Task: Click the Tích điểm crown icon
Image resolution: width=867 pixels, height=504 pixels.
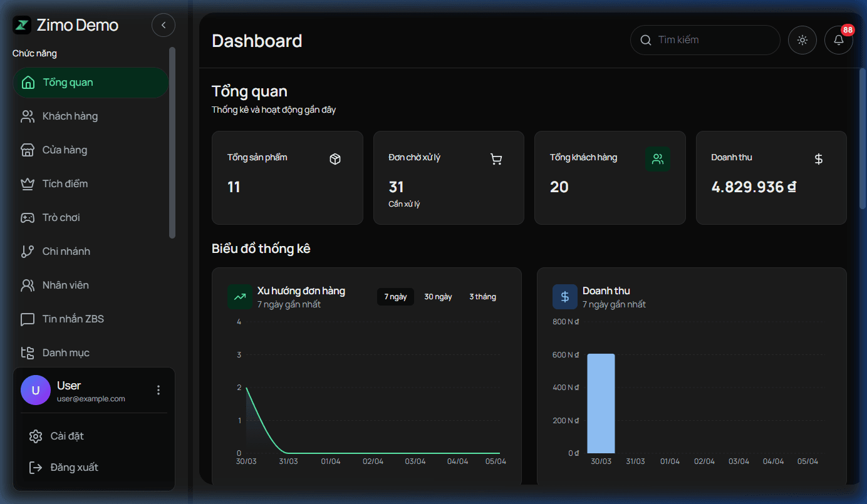Action: pyautogui.click(x=28, y=183)
